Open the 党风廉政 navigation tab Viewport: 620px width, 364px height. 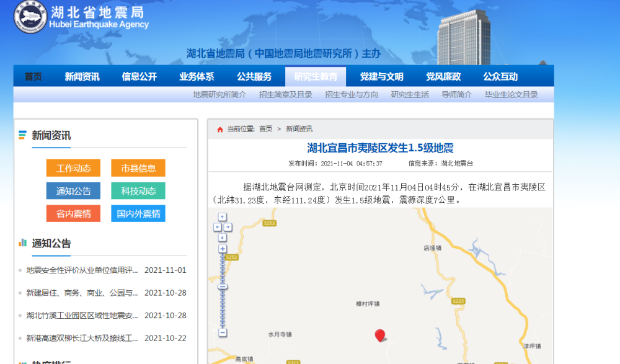pos(443,76)
